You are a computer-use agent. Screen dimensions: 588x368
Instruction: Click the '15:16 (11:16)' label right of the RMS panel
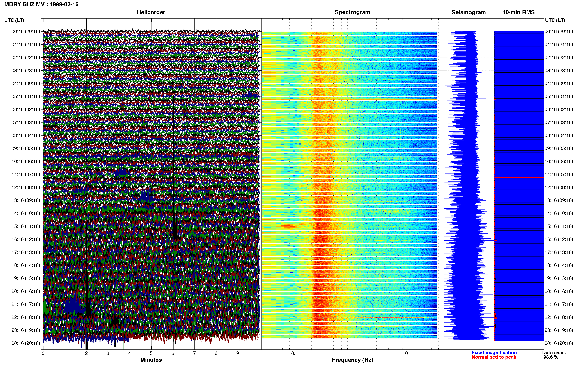coord(559,226)
